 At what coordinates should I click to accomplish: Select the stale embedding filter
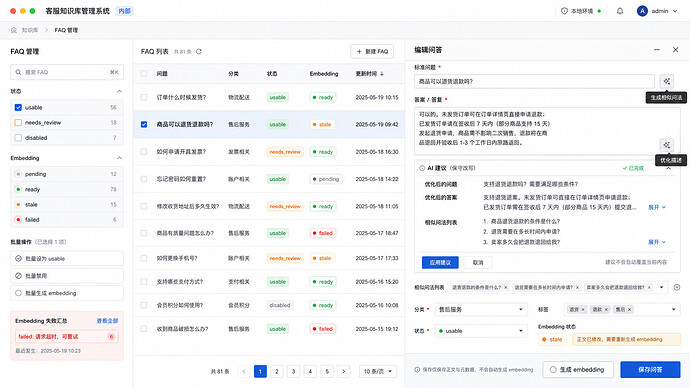[x=18, y=205]
